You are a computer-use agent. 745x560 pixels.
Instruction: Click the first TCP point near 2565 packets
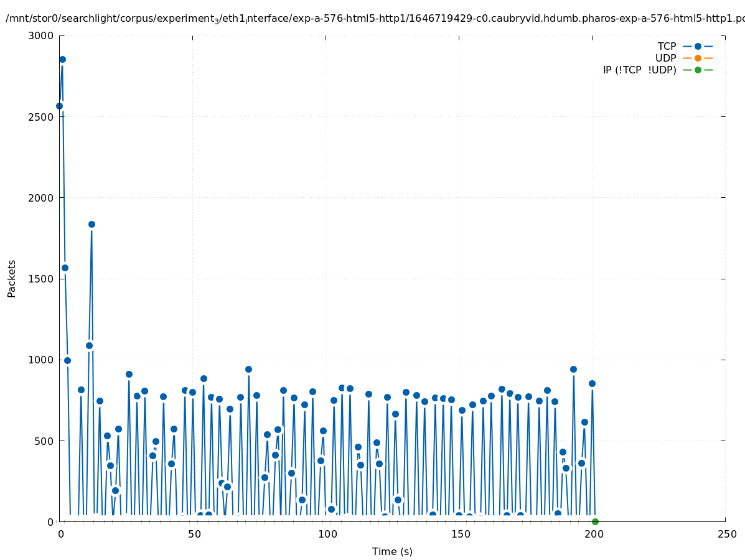click(x=59, y=106)
